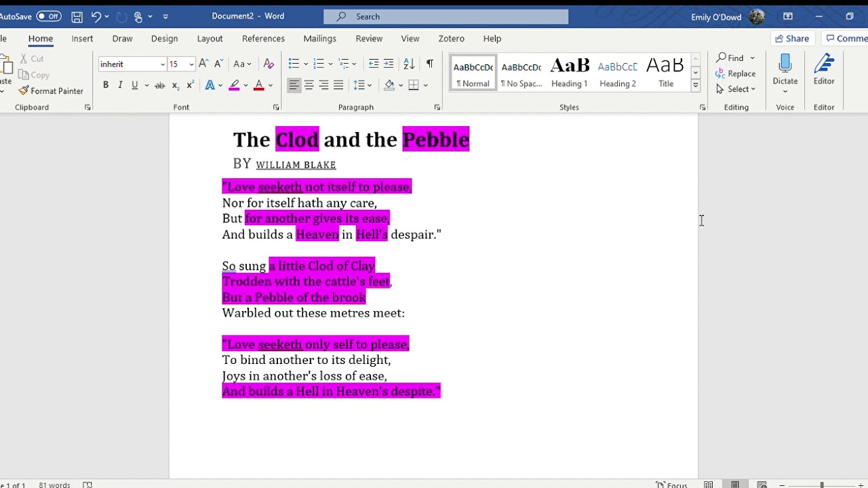This screenshot has height=488, width=868.
Task: Open Change Case dropdown
Action: pos(242,64)
